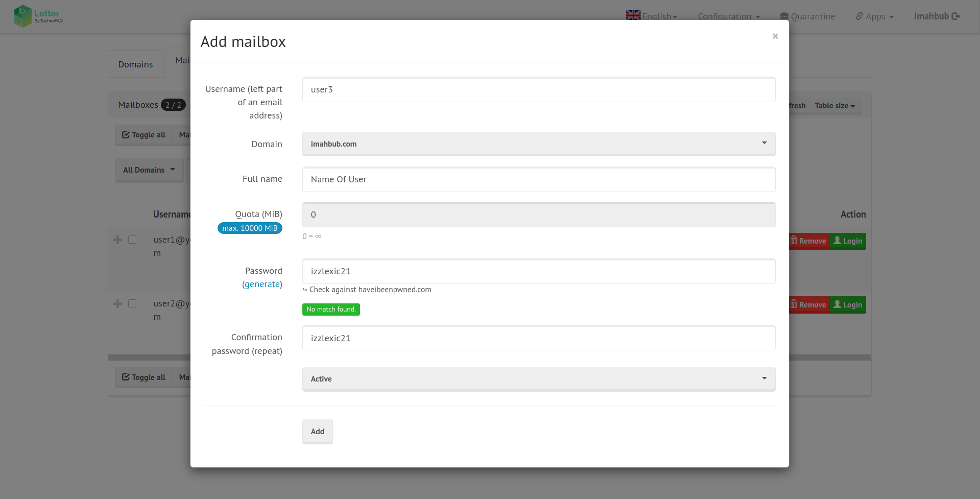Click the Full name input field

click(x=539, y=179)
